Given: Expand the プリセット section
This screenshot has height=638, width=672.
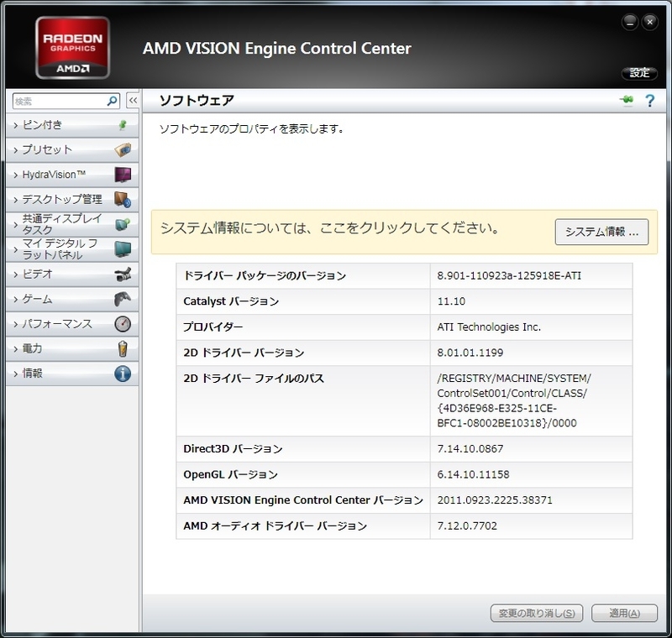Looking at the screenshot, I should click(x=72, y=150).
